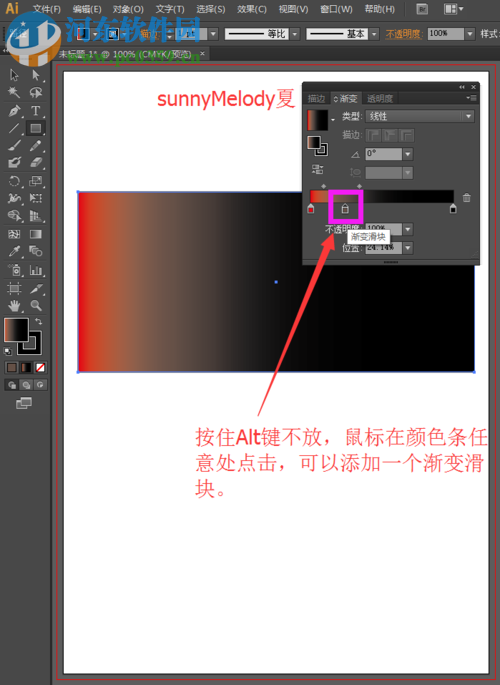
Task: Select the Slice tool
Action: [x=36, y=288]
